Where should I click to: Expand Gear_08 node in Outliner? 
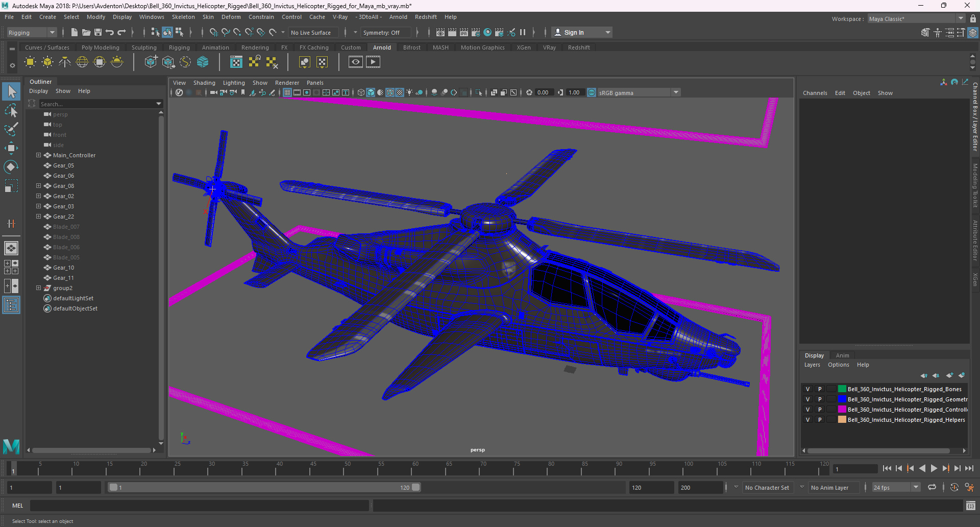pyautogui.click(x=38, y=186)
